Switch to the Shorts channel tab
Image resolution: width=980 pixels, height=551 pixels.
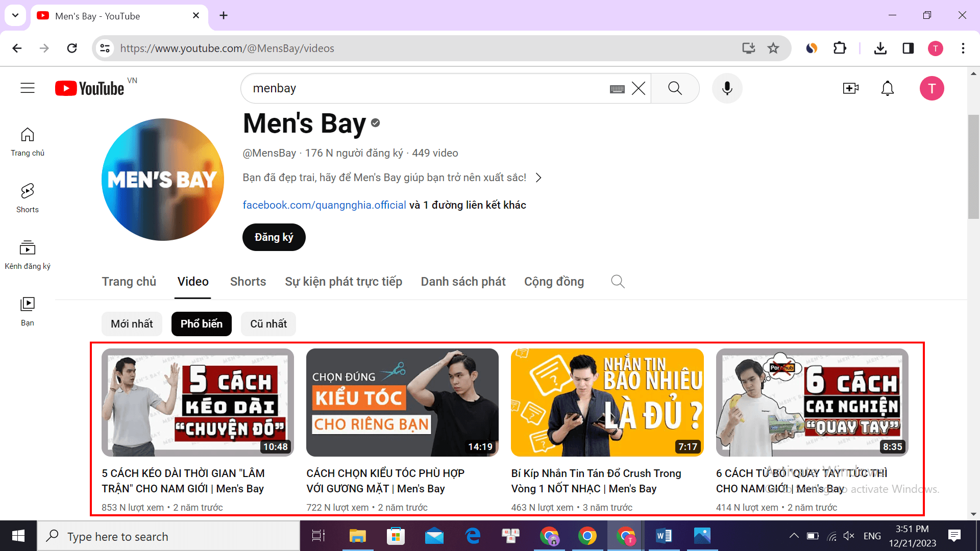(x=248, y=282)
